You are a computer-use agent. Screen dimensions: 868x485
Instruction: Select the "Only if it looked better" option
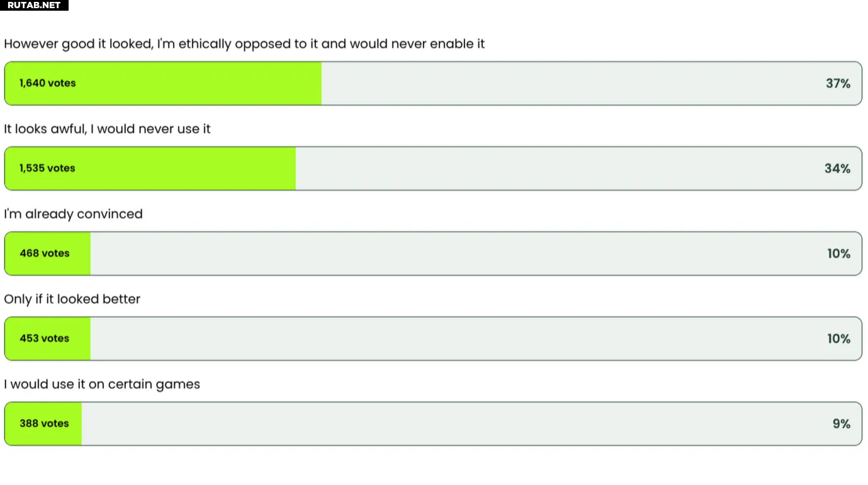click(x=72, y=299)
